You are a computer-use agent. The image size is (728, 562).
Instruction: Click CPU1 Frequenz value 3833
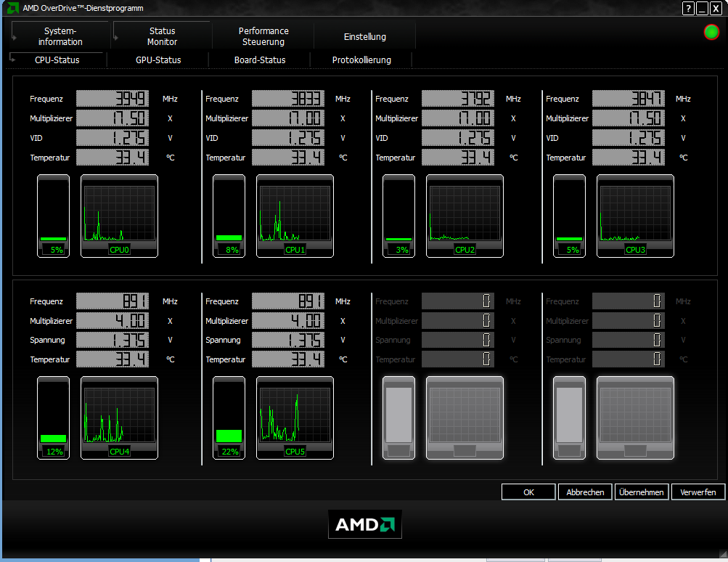coord(288,99)
